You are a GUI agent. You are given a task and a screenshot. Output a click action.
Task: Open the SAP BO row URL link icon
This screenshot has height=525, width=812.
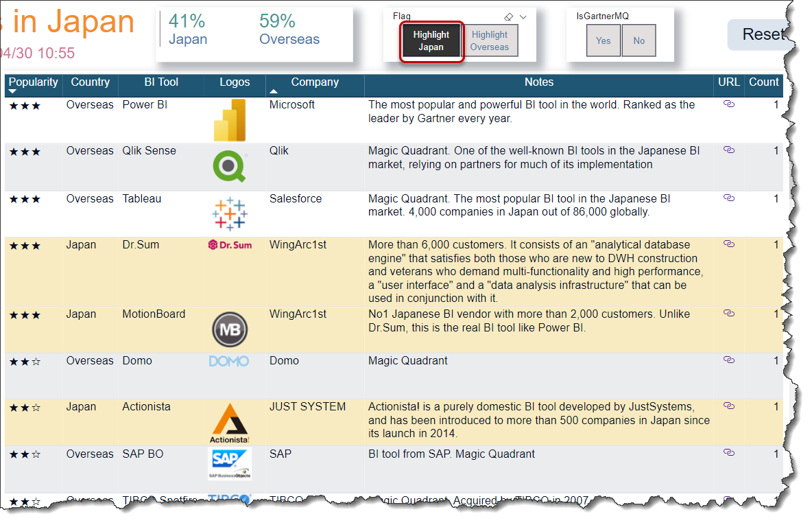coord(728,453)
